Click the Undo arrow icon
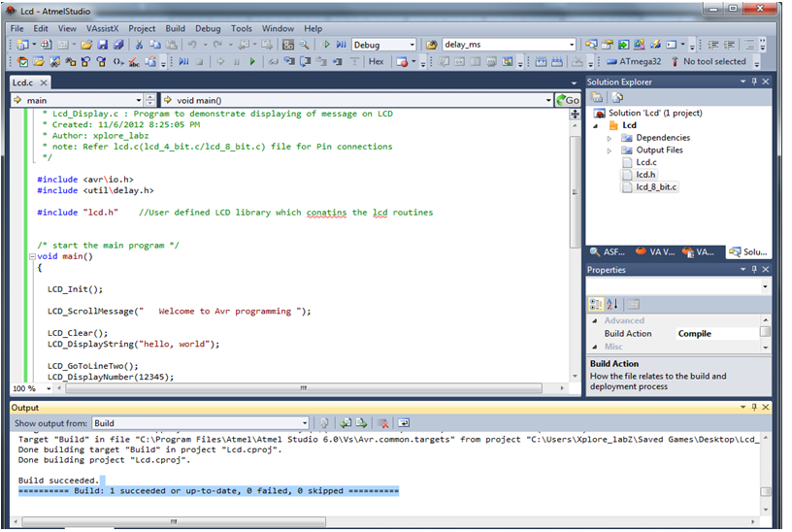This screenshot has width=792, height=532. [x=192, y=45]
